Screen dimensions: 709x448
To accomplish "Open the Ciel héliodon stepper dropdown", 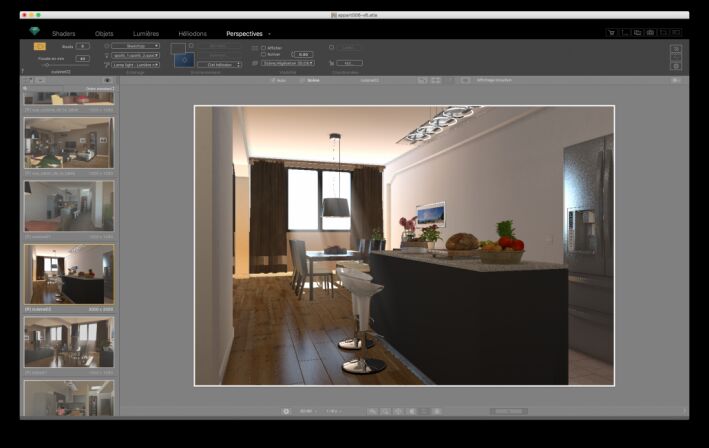I will coord(220,65).
